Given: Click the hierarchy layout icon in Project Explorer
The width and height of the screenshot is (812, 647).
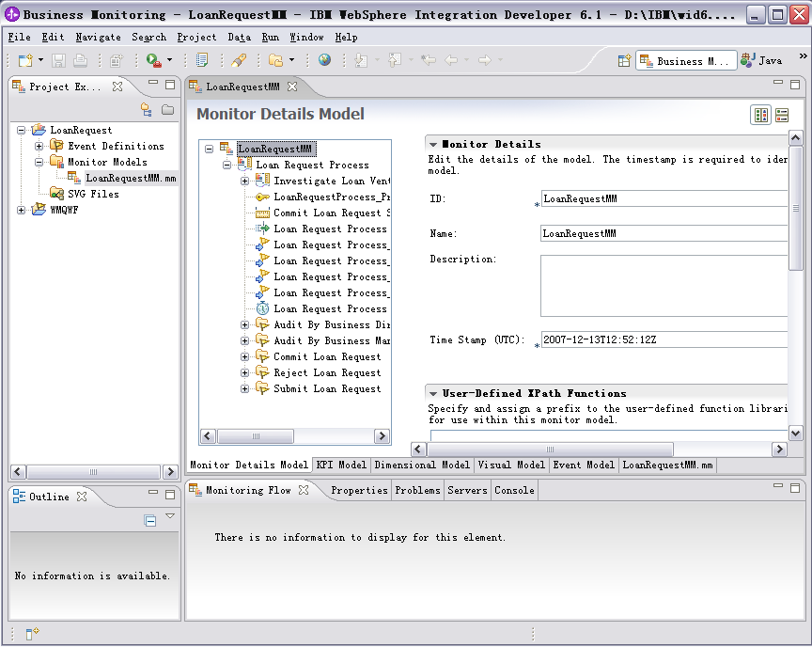Looking at the screenshot, I should [x=147, y=109].
